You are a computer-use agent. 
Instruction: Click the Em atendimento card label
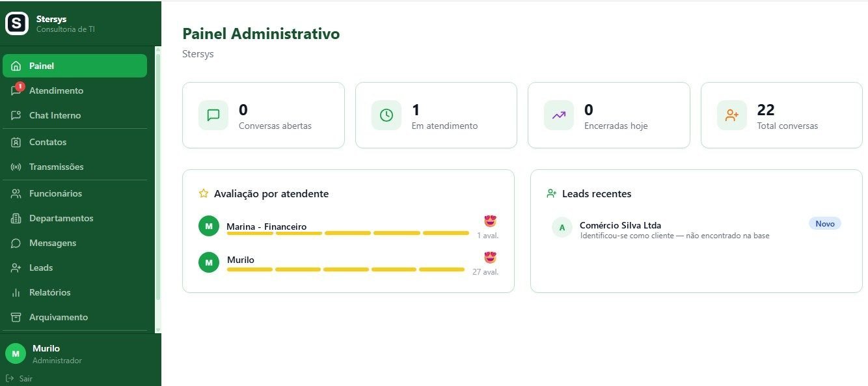[x=445, y=126]
